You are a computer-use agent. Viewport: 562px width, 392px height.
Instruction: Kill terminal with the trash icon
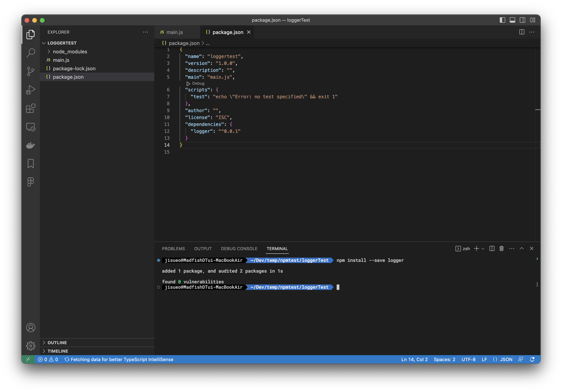pyautogui.click(x=501, y=249)
